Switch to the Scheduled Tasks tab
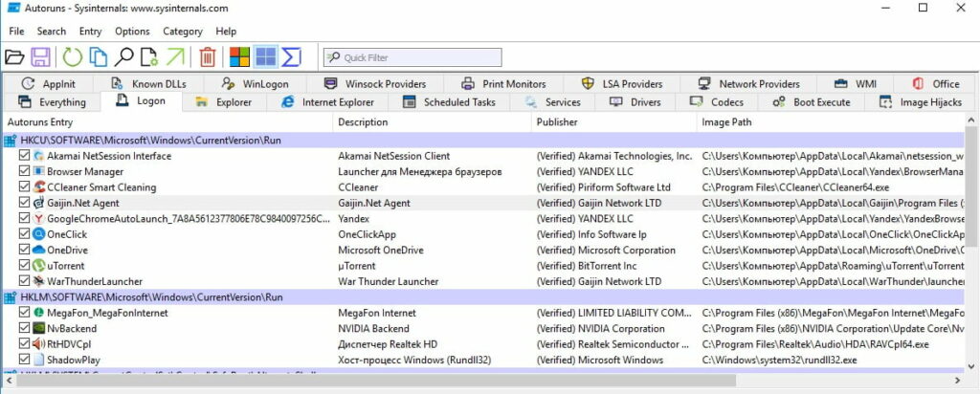This screenshot has width=980, height=394. tap(449, 102)
